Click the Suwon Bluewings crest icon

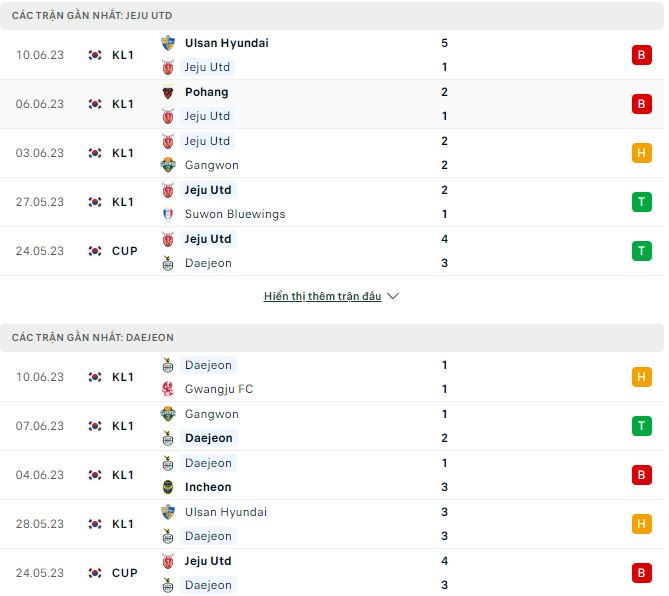(x=168, y=214)
